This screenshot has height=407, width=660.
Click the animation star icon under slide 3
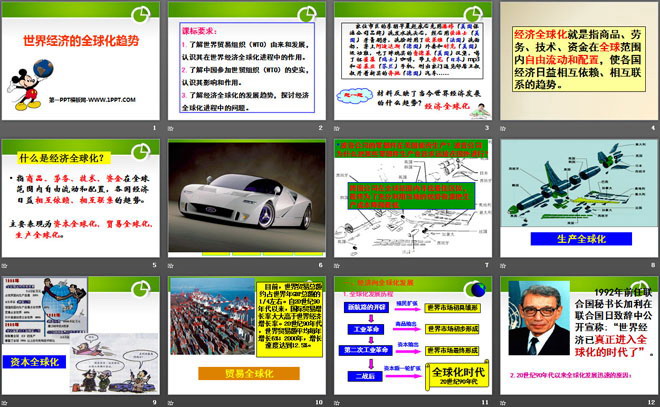click(337, 128)
